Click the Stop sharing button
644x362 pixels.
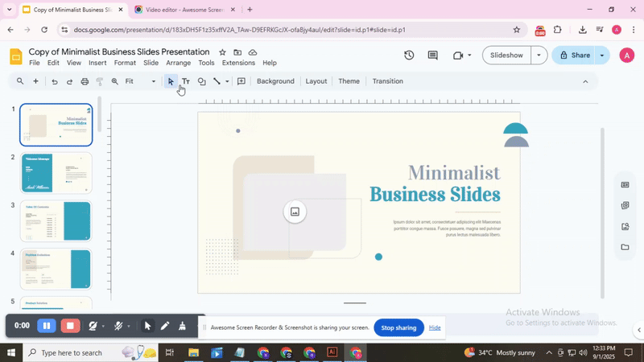point(398,327)
